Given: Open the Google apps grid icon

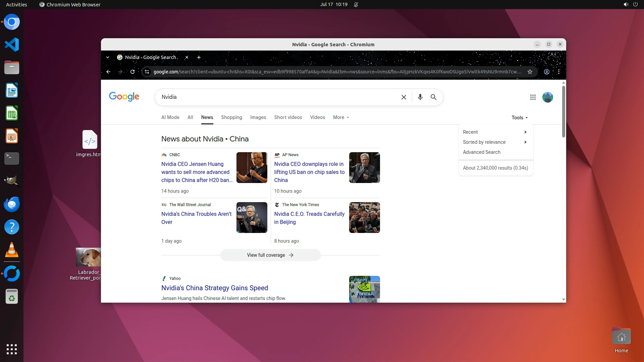Looking at the screenshot, I should 533,97.
